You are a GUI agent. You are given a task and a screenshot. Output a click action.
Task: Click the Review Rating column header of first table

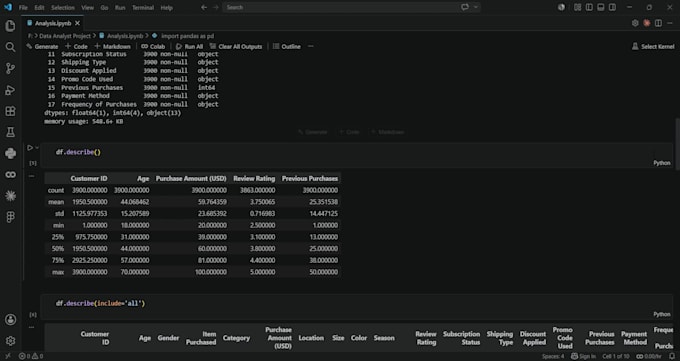[x=254, y=178]
